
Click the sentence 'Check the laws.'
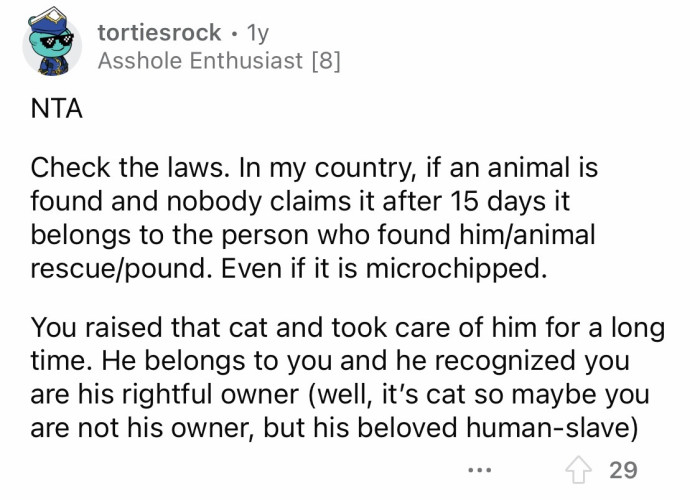(x=107, y=169)
